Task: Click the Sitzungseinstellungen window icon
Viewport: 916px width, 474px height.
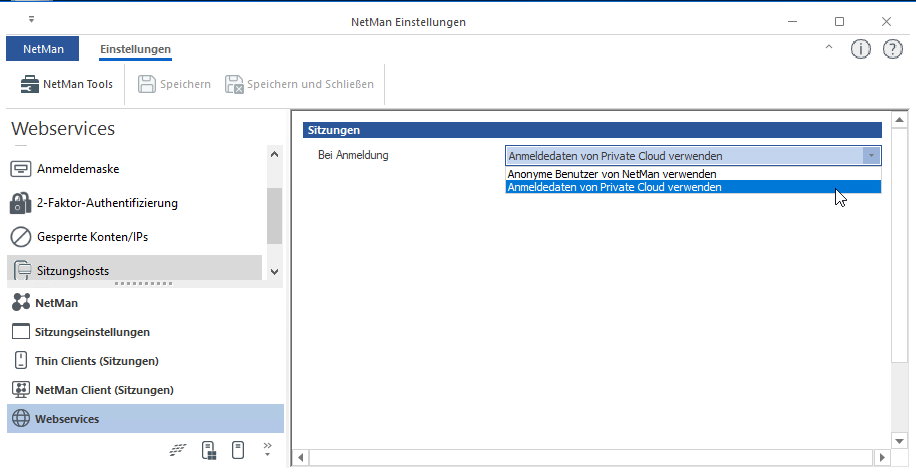Action: pos(21,332)
